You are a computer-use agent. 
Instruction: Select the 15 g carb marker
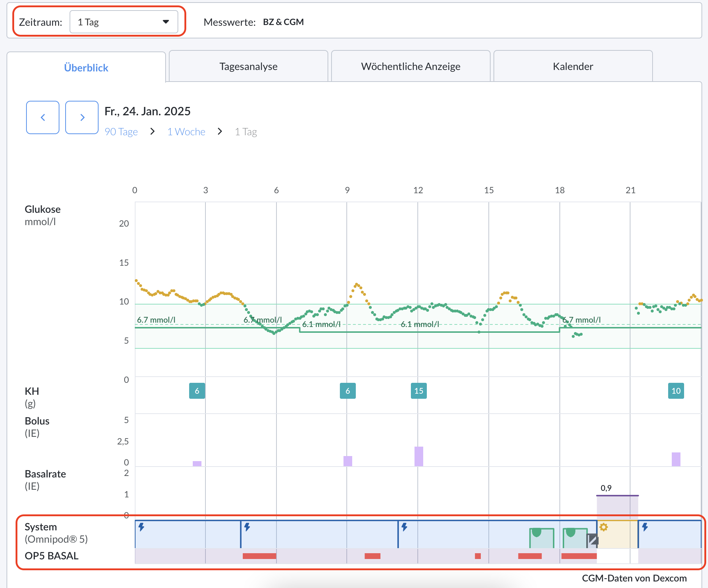point(419,391)
